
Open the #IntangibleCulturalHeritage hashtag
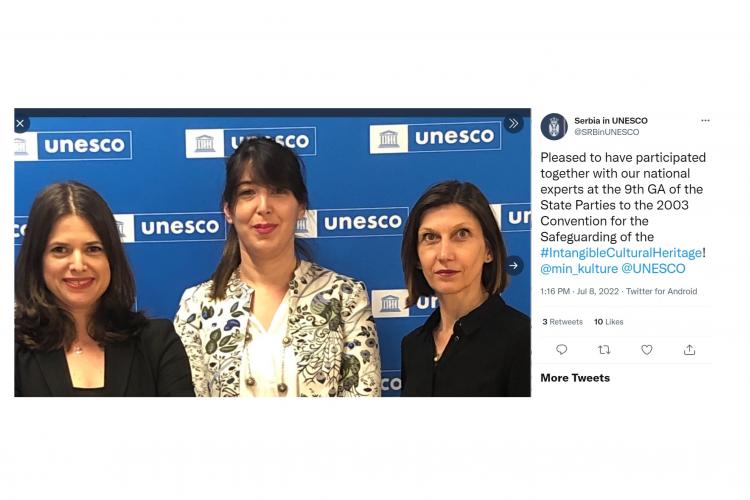point(621,253)
